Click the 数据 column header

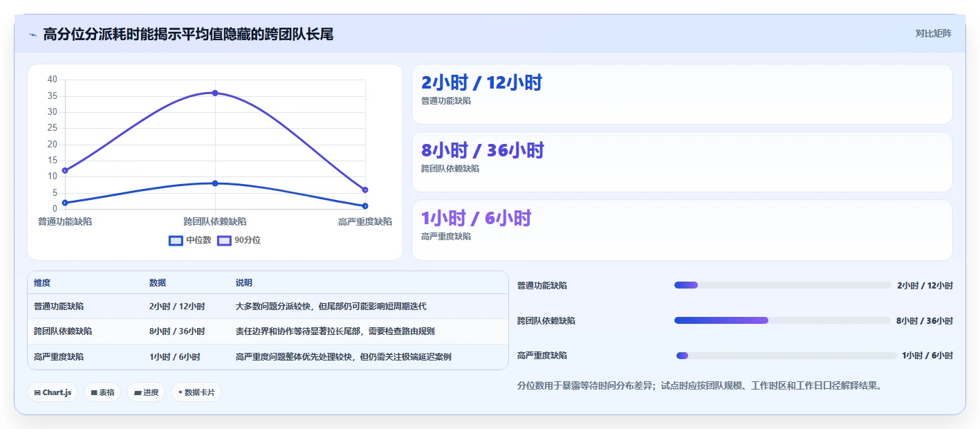[158, 283]
